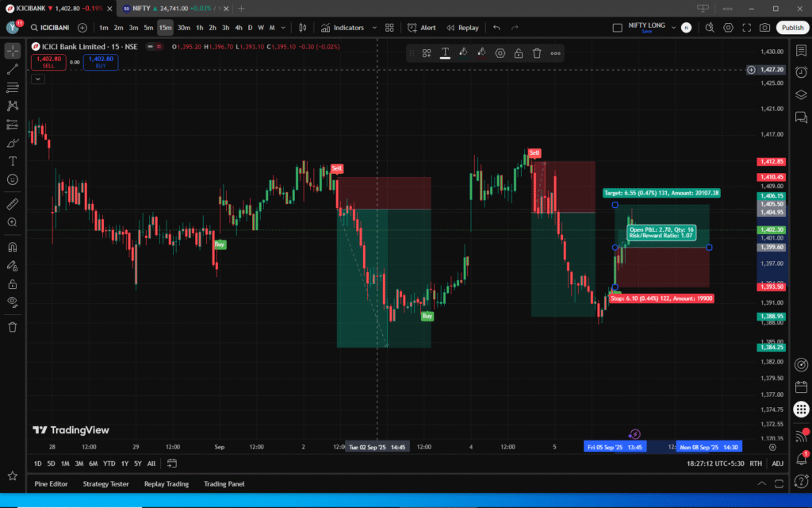Toggle lock all drawings padlock icon
The width and height of the screenshot is (812, 508).
coord(13,283)
